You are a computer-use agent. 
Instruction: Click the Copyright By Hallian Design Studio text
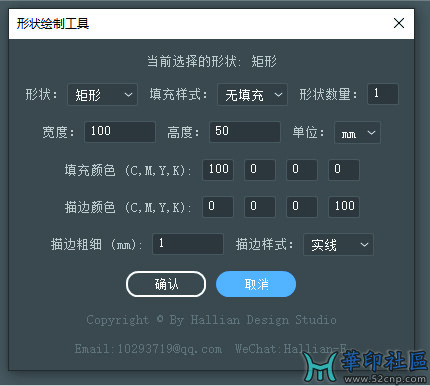pyautogui.click(x=211, y=320)
